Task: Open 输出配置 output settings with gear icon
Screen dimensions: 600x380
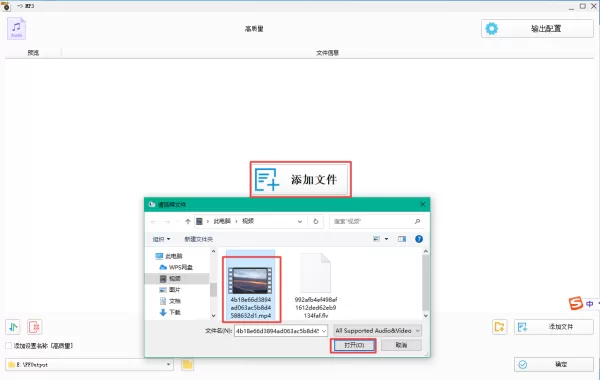Action: click(537, 29)
